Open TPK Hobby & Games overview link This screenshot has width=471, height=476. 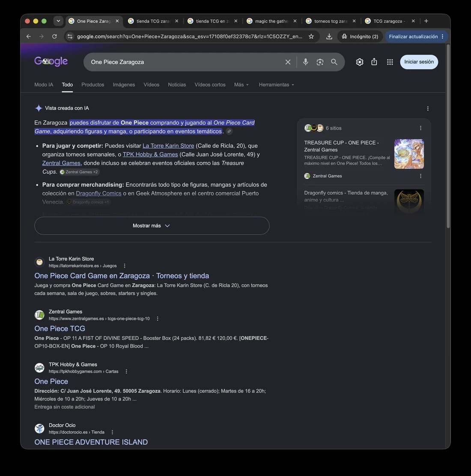click(x=150, y=154)
